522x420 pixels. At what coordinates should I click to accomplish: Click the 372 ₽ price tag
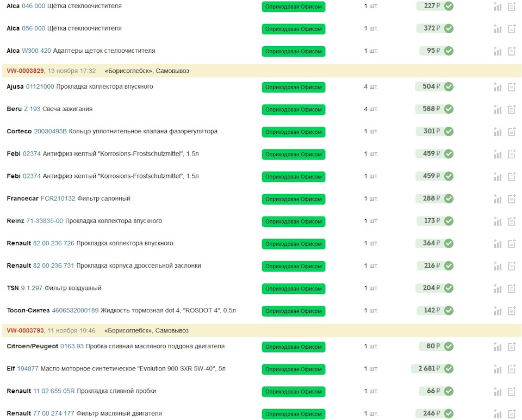pyautogui.click(x=431, y=28)
